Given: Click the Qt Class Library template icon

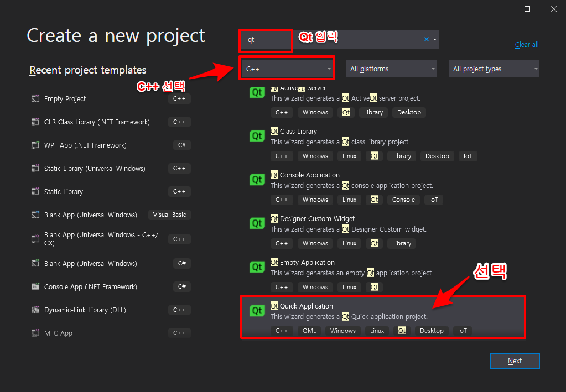Looking at the screenshot, I should [x=257, y=136].
